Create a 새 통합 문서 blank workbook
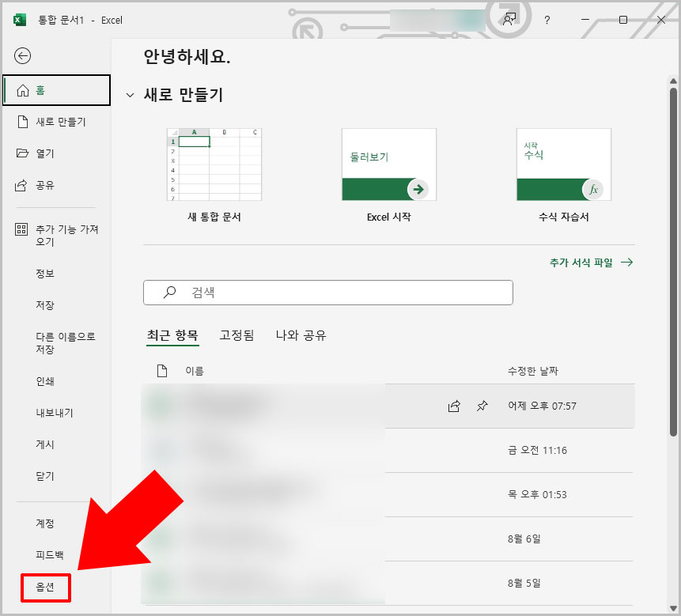The width and height of the screenshot is (681, 616). [214, 175]
